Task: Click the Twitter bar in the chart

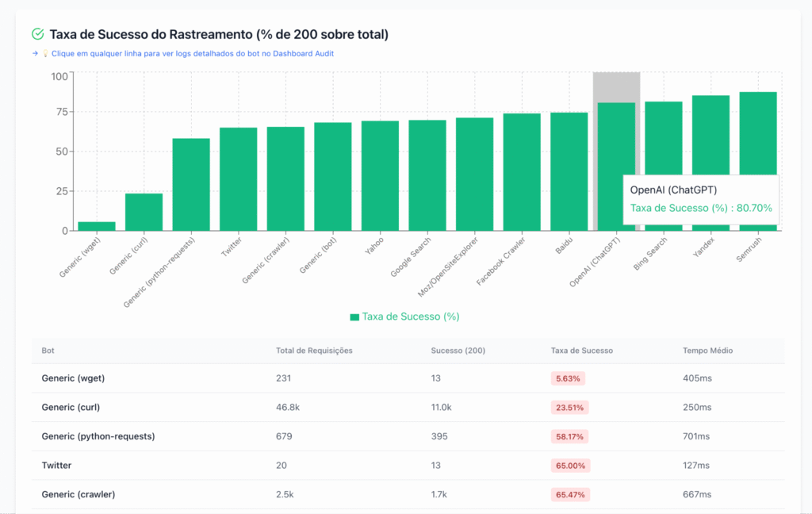Action: pyautogui.click(x=238, y=179)
